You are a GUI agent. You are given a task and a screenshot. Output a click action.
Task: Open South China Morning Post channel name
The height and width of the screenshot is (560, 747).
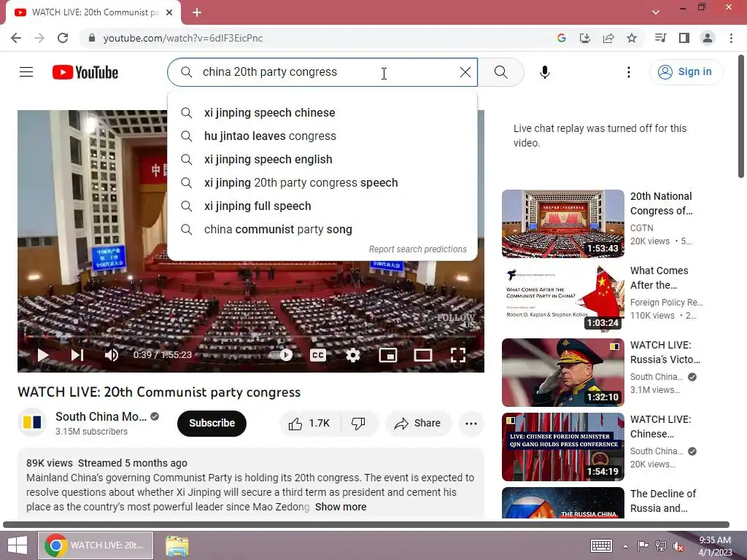101,416
